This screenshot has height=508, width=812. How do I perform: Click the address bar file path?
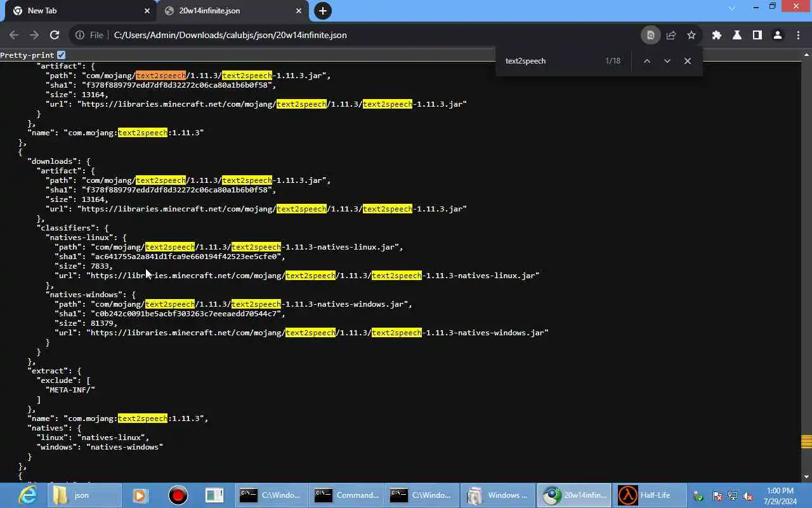point(230,35)
